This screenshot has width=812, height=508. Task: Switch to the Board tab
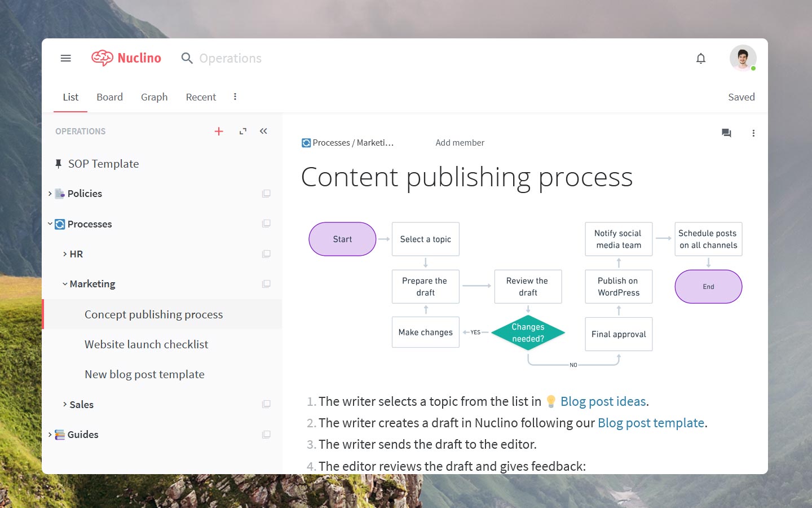pos(109,97)
